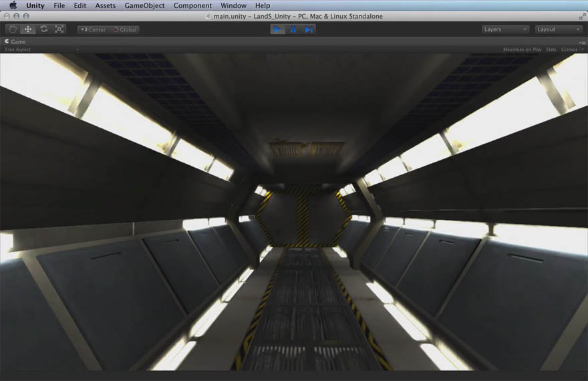Viewport: 588px width, 381px height.
Task: Click the Step frame button
Action: pos(308,29)
